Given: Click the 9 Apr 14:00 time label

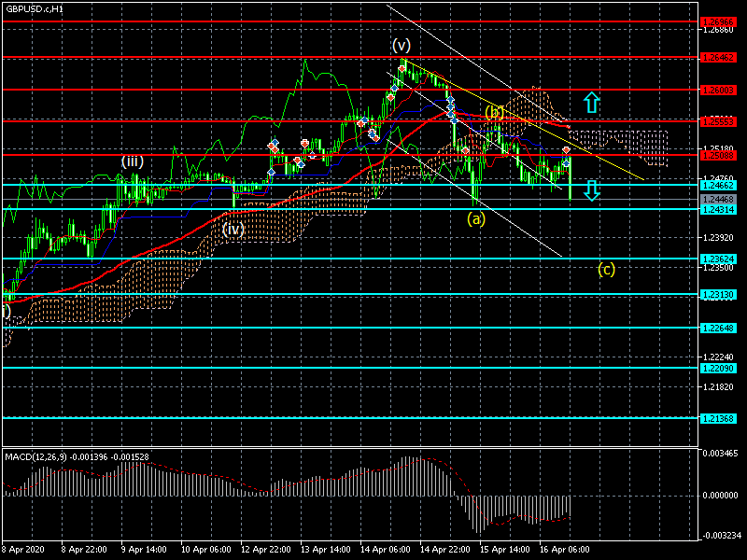Looking at the screenshot, I should coord(144,550).
